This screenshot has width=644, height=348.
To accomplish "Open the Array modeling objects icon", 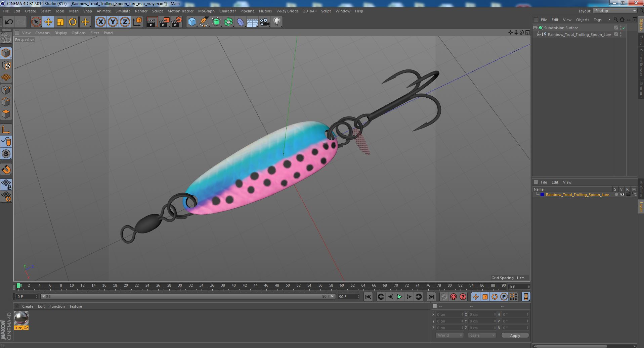I will [x=228, y=22].
